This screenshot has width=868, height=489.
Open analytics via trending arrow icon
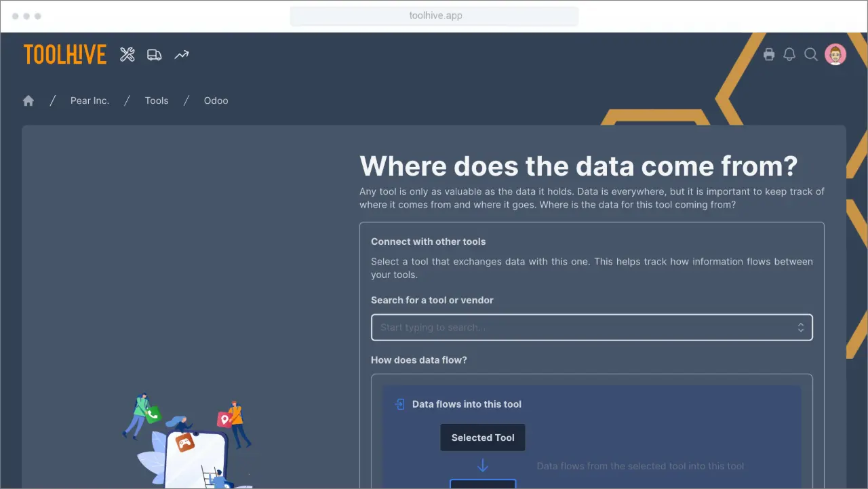coord(181,54)
